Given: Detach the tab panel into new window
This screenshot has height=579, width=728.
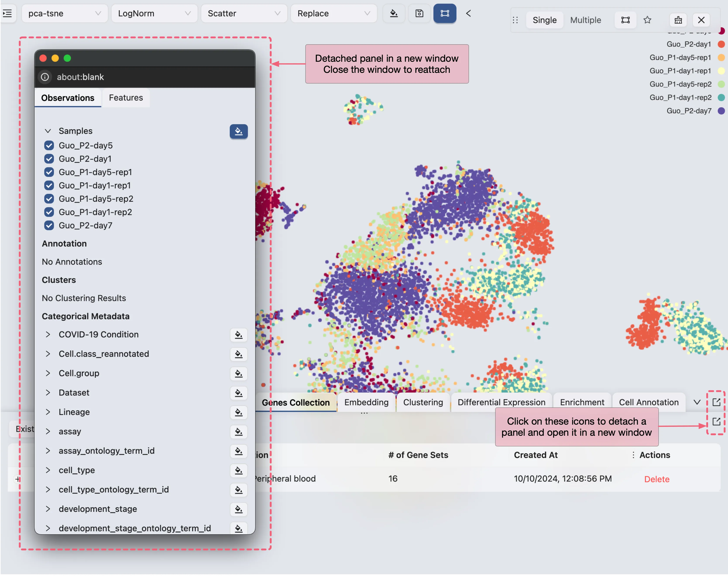Looking at the screenshot, I should (716, 402).
